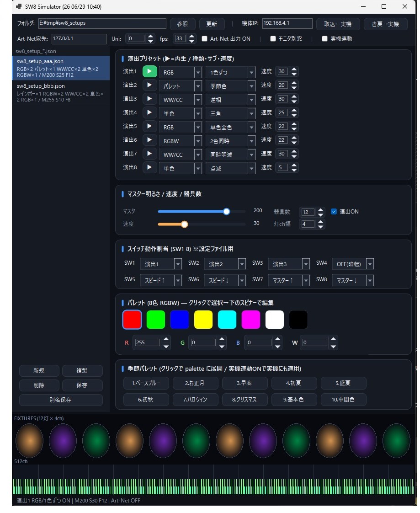This screenshot has width=420, height=513.
Task: Open the SW4 dropdown showing OFF(暗転)
Action: [353, 264]
